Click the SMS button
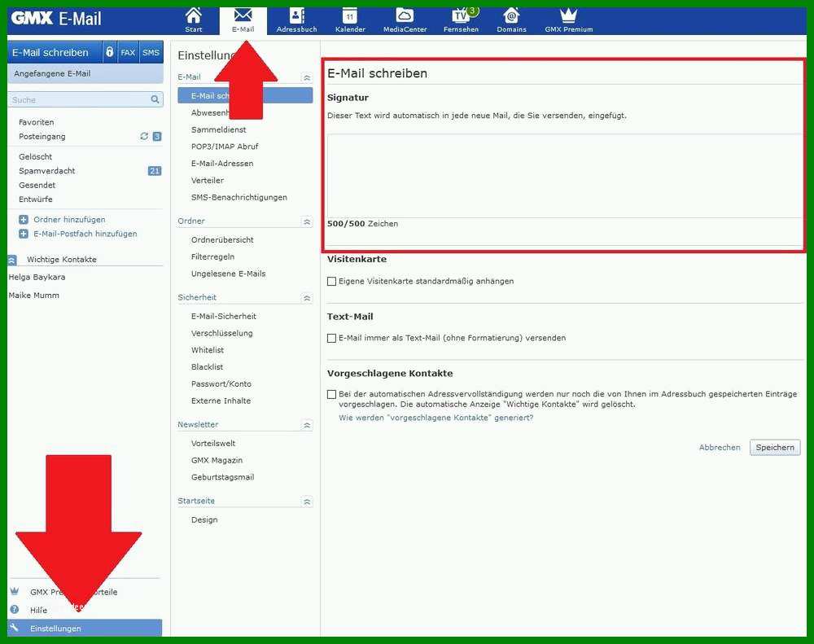Screen dimensions: 814x644 [151, 52]
